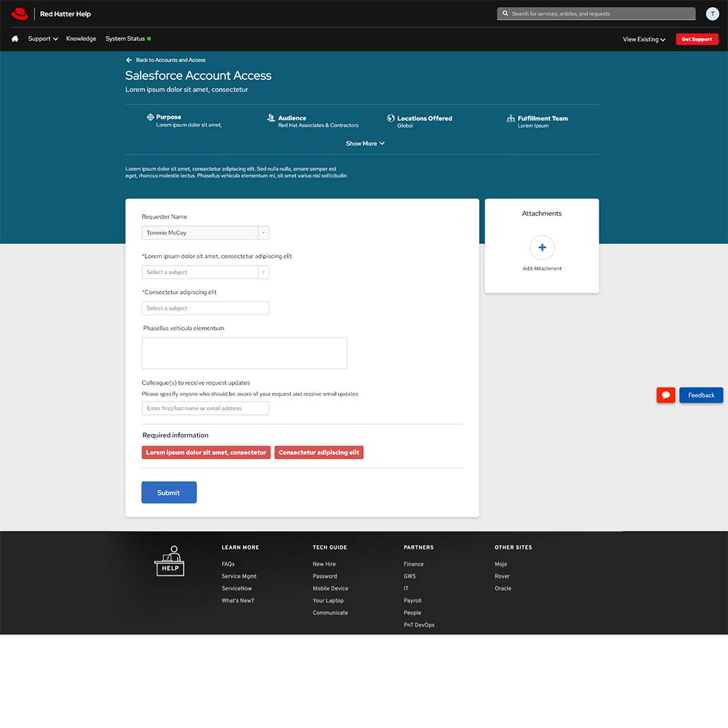Open Service Mgmt footer link
The width and height of the screenshot is (728, 728).
239,576
